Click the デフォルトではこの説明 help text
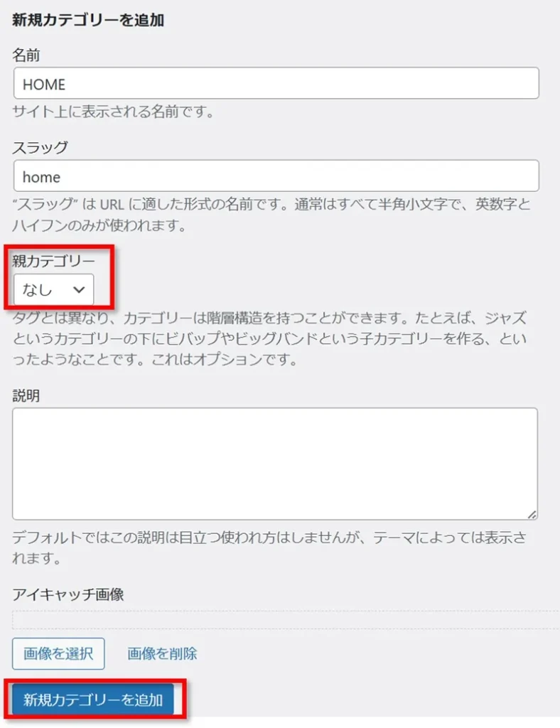This screenshot has width=560, height=728. click(269, 547)
